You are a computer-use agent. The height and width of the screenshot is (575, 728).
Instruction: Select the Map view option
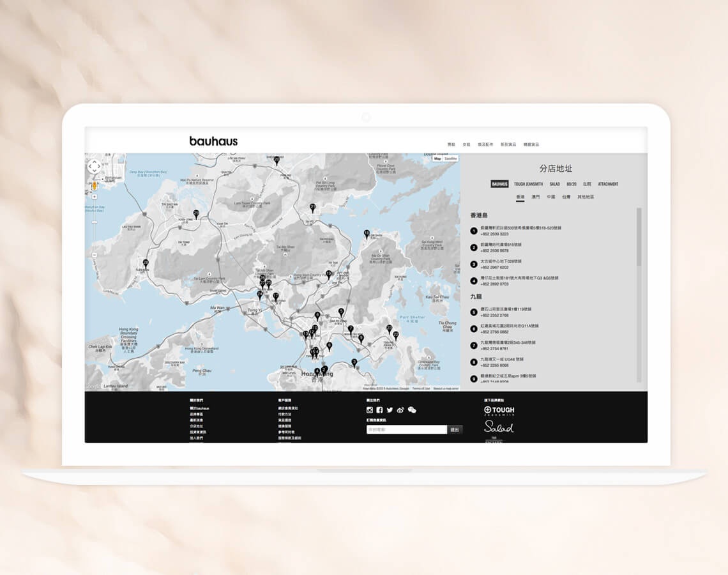[x=437, y=159]
